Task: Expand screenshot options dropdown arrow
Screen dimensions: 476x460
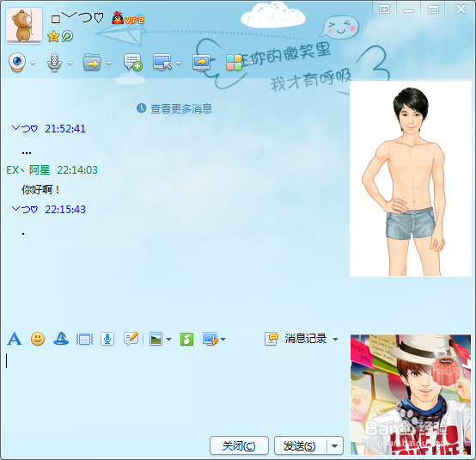Action: pos(223,340)
